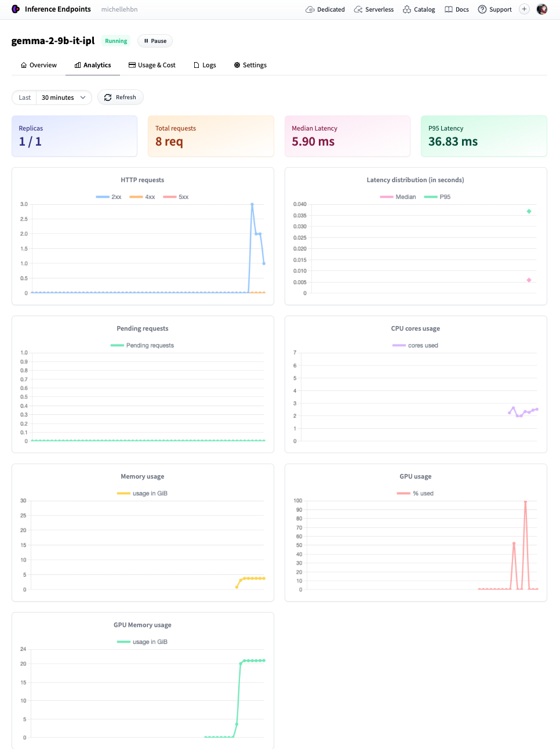Image resolution: width=560 pixels, height=749 pixels.
Task: Toggle the cores used legend series
Action: coord(415,346)
